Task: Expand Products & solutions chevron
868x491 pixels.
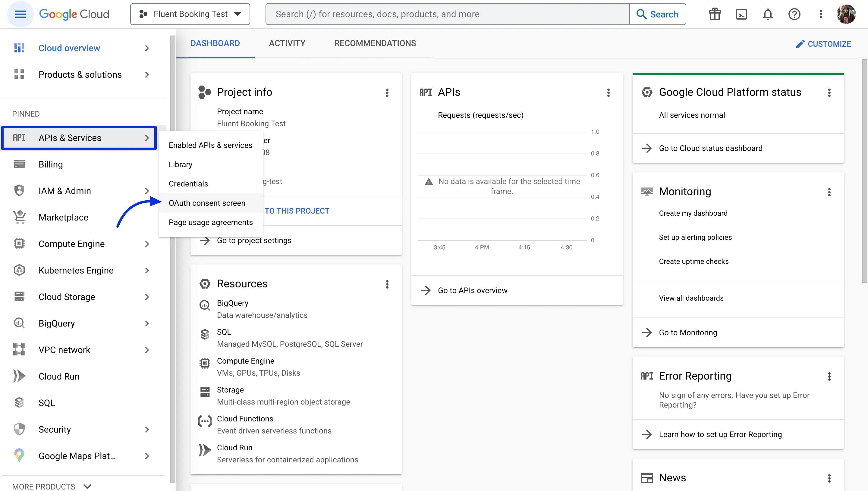Action: [147, 74]
